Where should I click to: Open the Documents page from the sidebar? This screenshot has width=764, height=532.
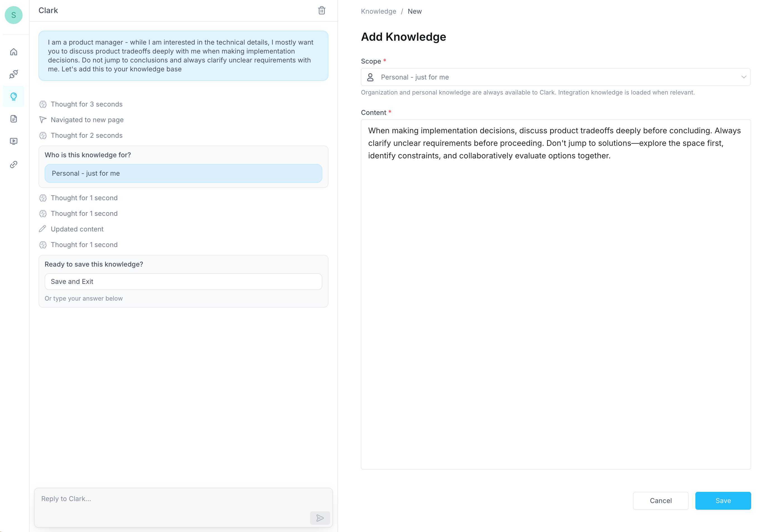pyautogui.click(x=14, y=119)
